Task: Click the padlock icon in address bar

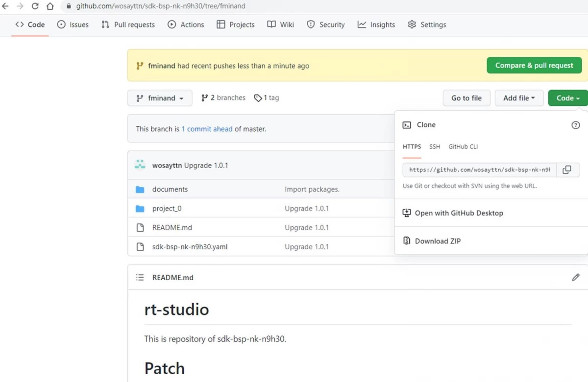Action: [68, 6]
